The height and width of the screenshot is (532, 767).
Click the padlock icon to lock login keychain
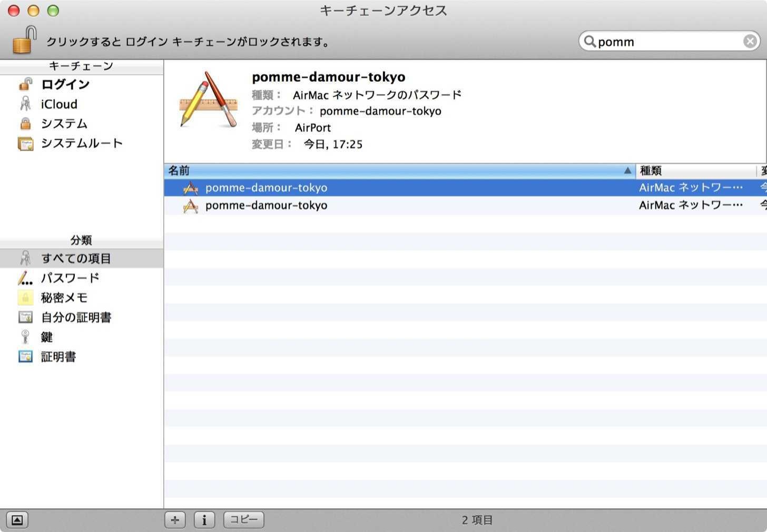[25, 40]
